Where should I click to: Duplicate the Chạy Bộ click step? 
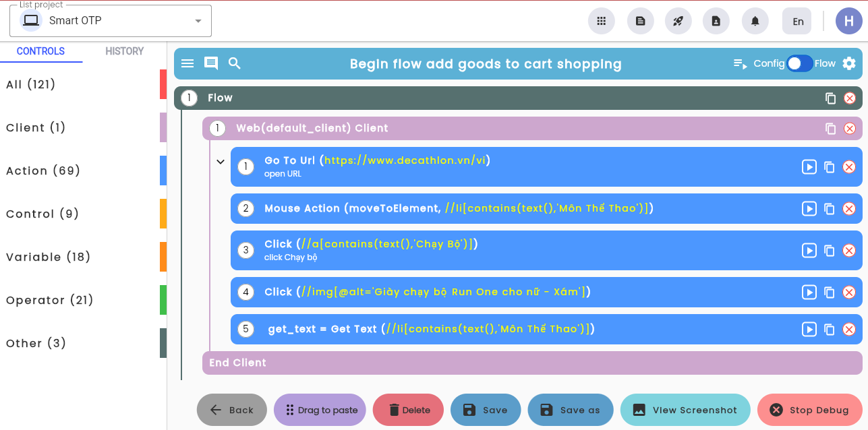(x=830, y=251)
